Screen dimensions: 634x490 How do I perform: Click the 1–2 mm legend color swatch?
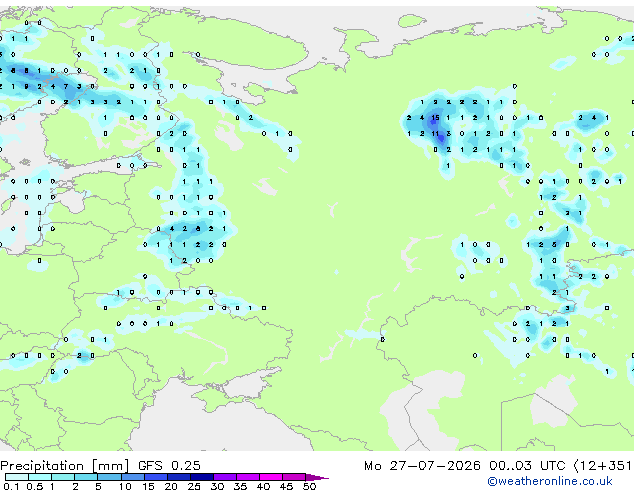click(63, 477)
